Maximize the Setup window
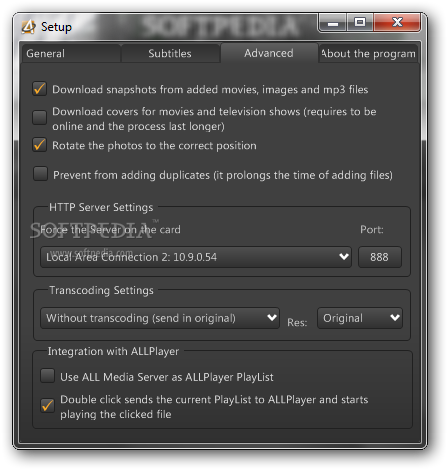The height and width of the screenshot is (470, 448). click(x=360, y=23)
